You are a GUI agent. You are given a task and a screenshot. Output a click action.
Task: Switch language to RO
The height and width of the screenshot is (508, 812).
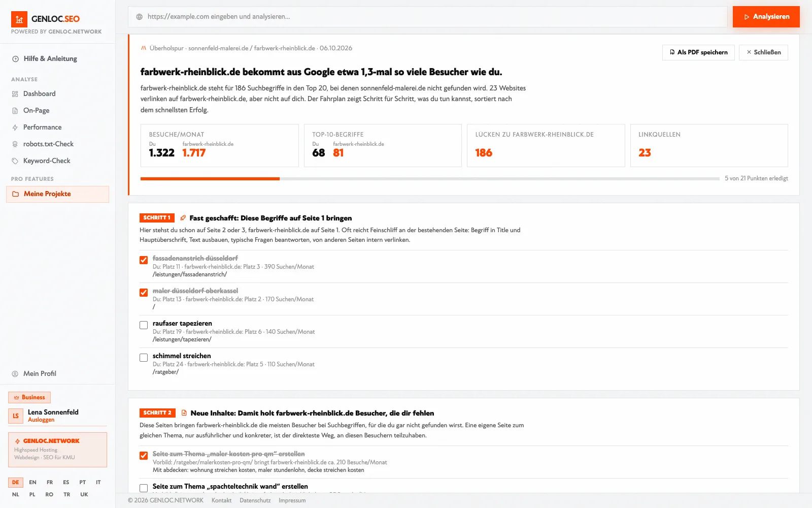(x=49, y=495)
